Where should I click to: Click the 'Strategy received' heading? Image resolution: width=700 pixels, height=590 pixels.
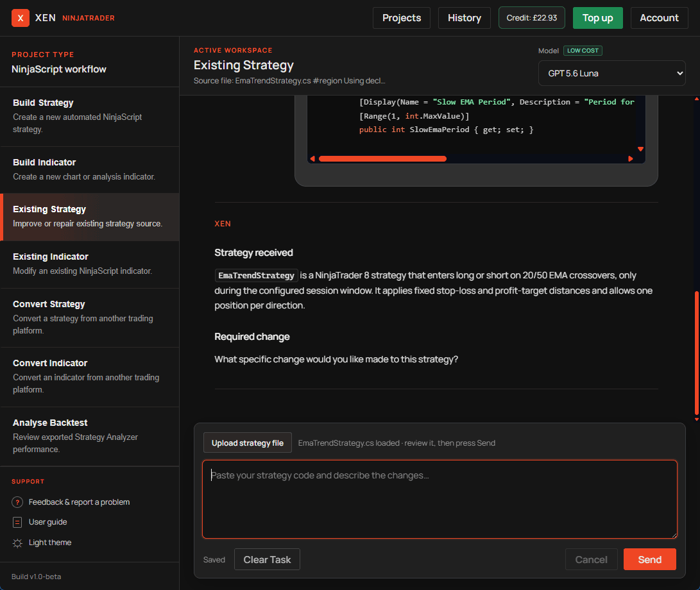tap(253, 253)
